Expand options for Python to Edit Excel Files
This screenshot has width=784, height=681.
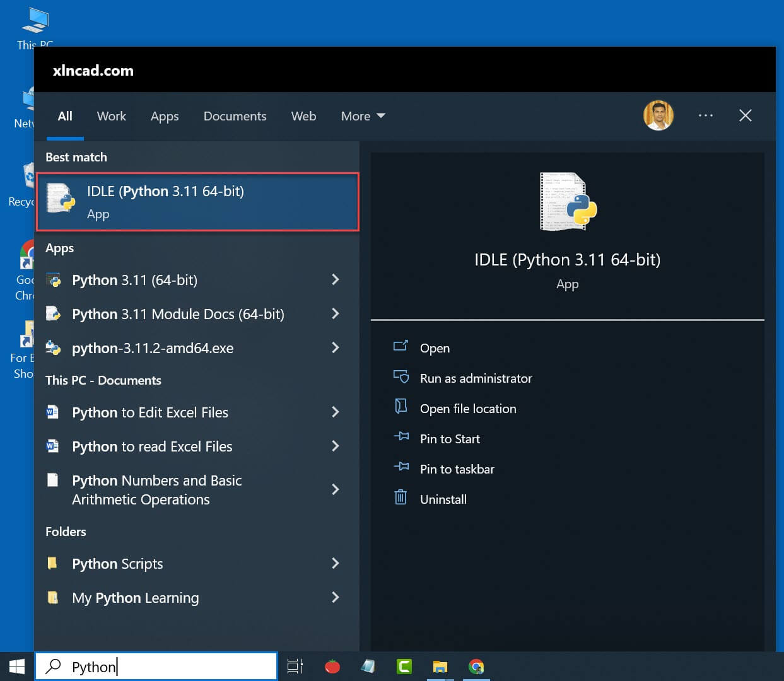point(336,412)
